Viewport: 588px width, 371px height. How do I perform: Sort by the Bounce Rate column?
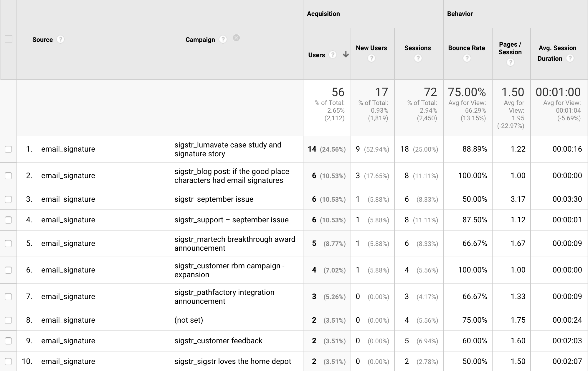466,48
